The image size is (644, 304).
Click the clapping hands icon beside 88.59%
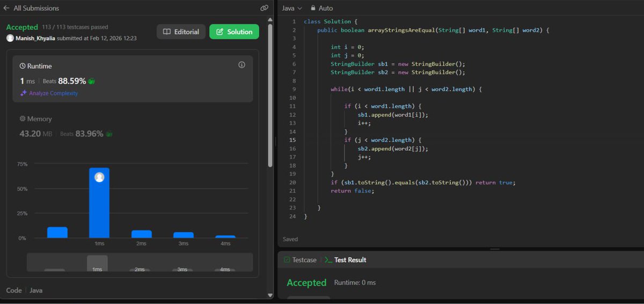click(92, 81)
